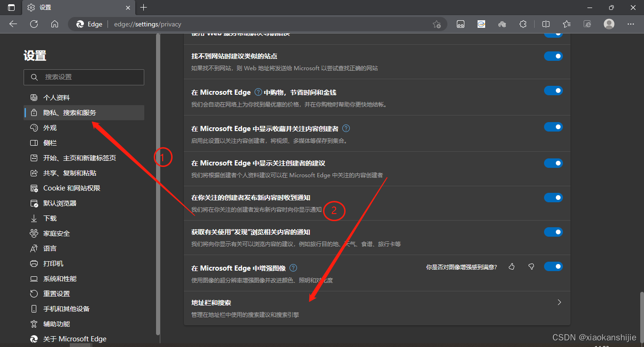Open 下载 settings section
644x347 pixels.
pos(84,218)
